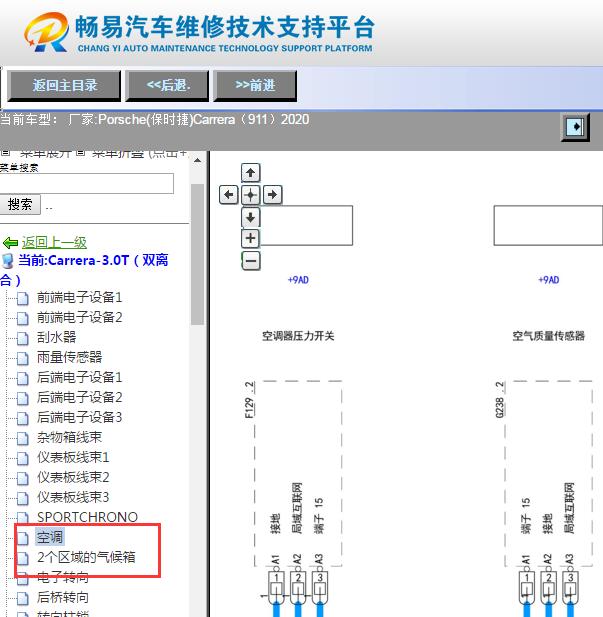Click page icon beside 雨量传感器

22,358
